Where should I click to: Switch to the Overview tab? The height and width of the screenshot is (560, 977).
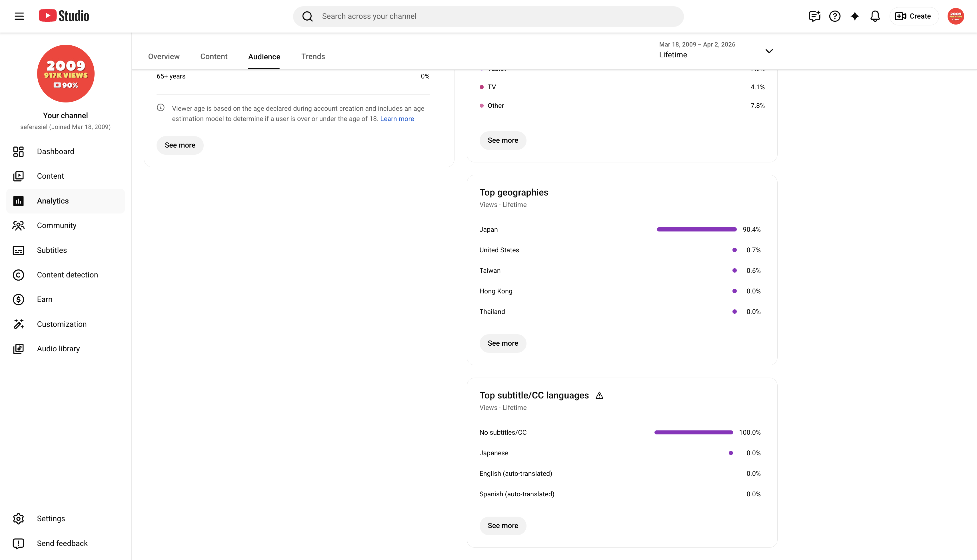coord(164,57)
